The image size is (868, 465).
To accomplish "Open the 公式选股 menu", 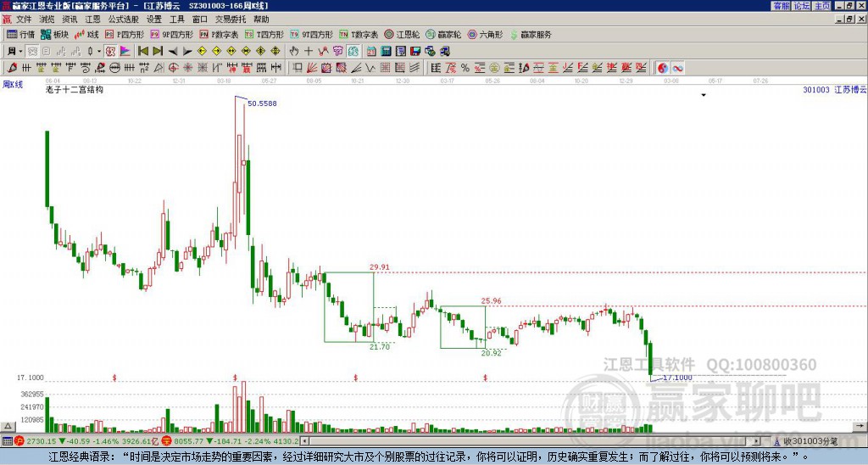I will 124,20.
